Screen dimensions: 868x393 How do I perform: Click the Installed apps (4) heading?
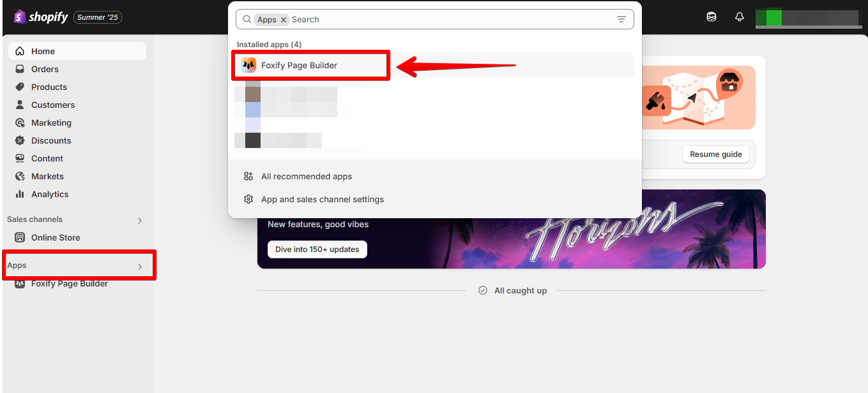[269, 45]
